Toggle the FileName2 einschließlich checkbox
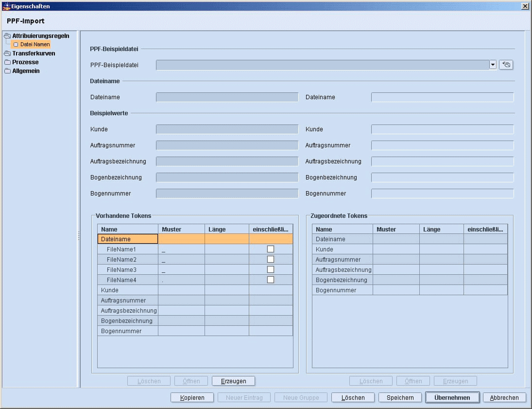Image resolution: width=532 pixels, height=409 pixels. point(271,259)
